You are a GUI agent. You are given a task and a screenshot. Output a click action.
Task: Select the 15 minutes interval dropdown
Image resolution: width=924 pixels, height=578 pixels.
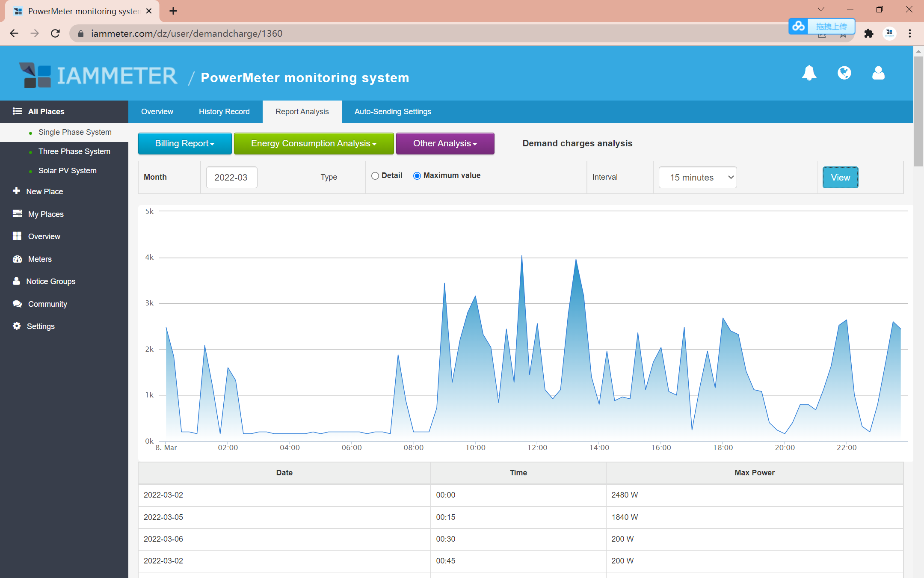click(696, 177)
